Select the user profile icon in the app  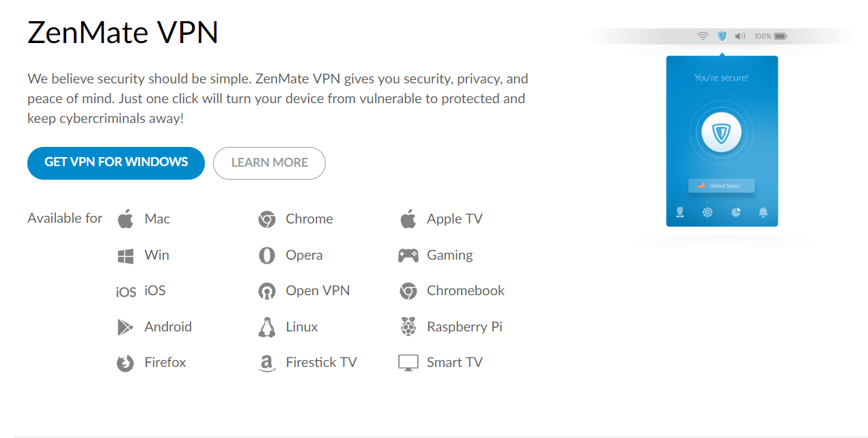point(680,213)
